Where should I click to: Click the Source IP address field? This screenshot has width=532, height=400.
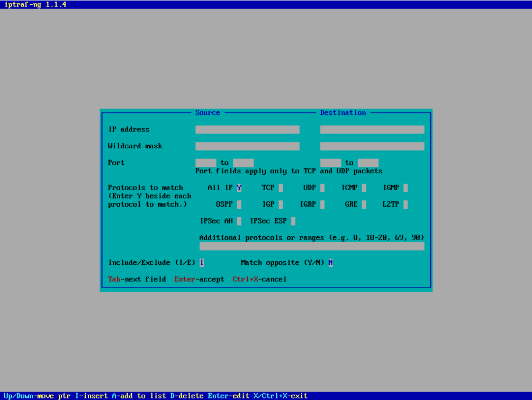click(x=247, y=130)
